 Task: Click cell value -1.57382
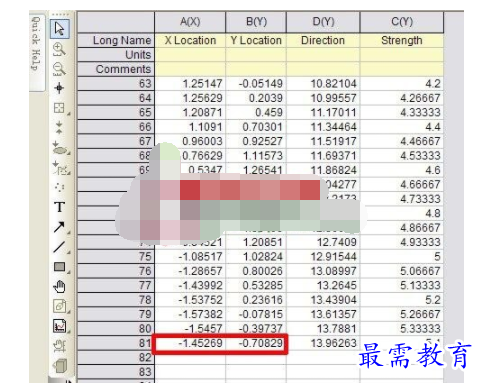coord(200,314)
